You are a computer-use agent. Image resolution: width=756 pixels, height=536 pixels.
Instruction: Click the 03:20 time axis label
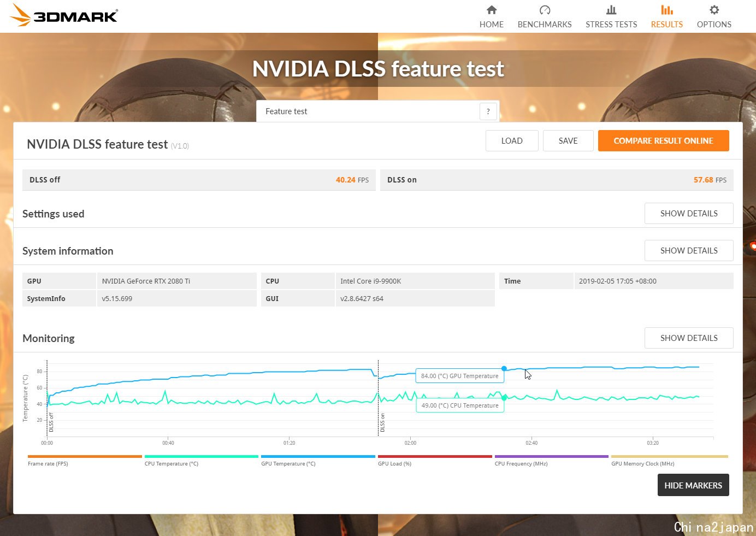[x=653, y=443]
